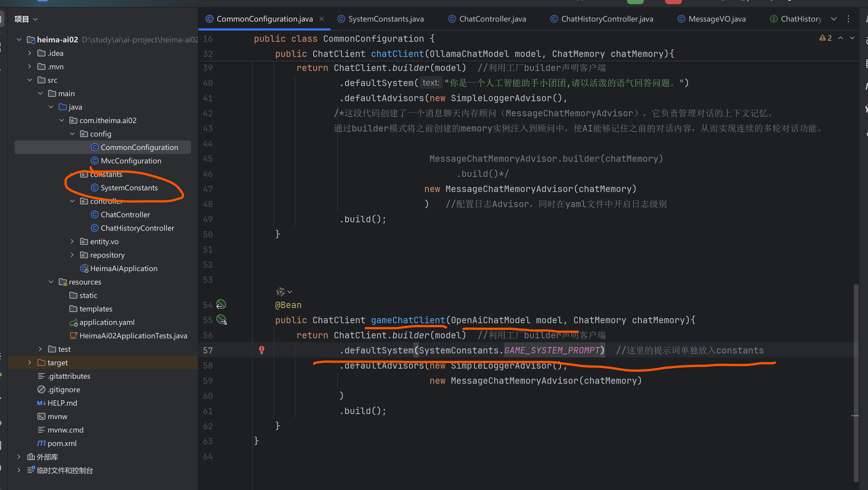Click the warnings indicator showing 2

point(825,38)
